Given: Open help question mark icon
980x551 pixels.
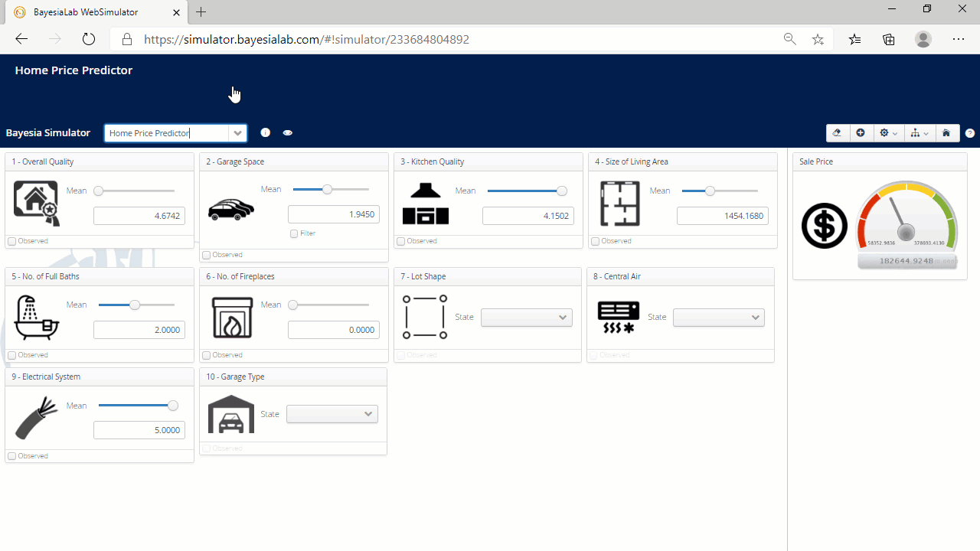Looking at the screenshot, I should click(970, 133).
